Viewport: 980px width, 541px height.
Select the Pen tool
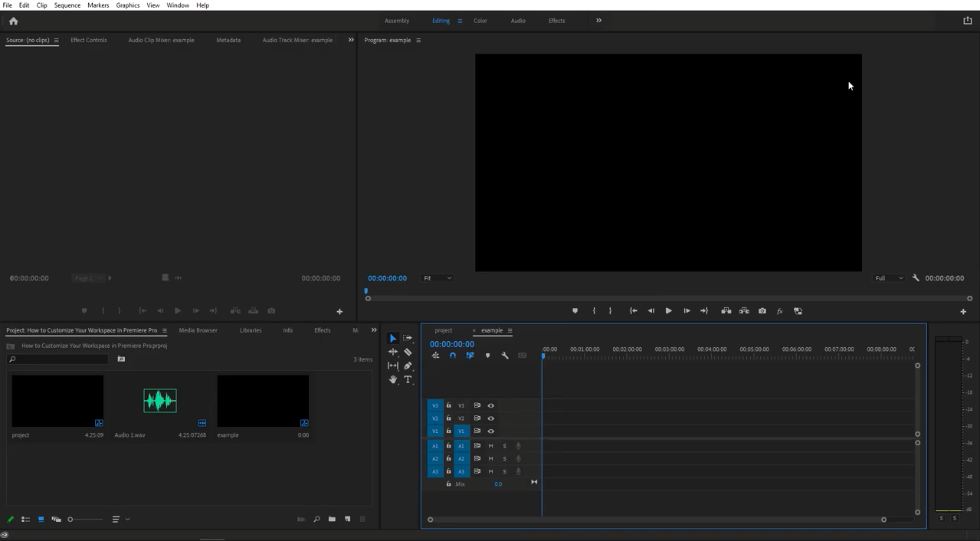(x=408, y=366)
